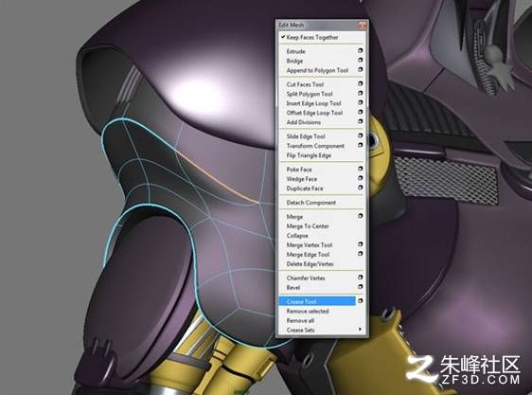Open Bevel options box icon
This screenshot has width=532, height=395.
tap(361, 287)
